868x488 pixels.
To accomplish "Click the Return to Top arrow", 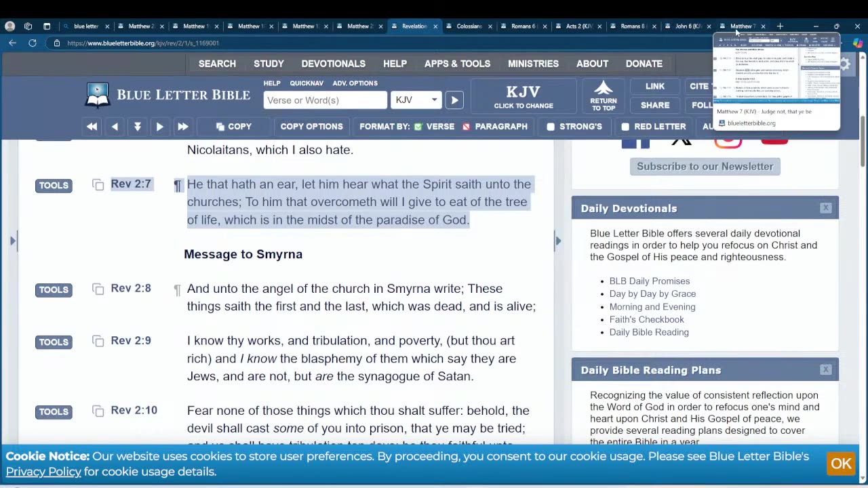I will (x=604, y=96).
